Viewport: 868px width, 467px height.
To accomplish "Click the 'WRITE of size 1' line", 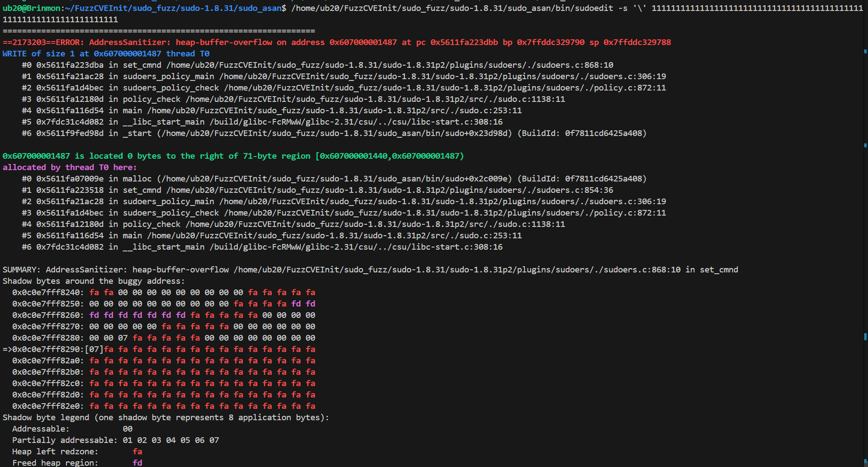I will click(x=106, y=54).
